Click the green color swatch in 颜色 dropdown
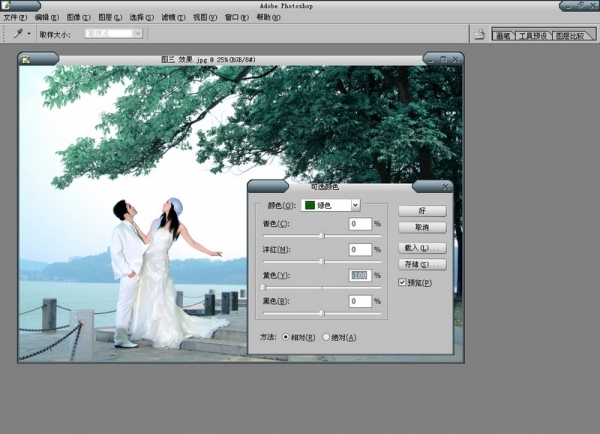600x434 pixels. click(310, 205)
